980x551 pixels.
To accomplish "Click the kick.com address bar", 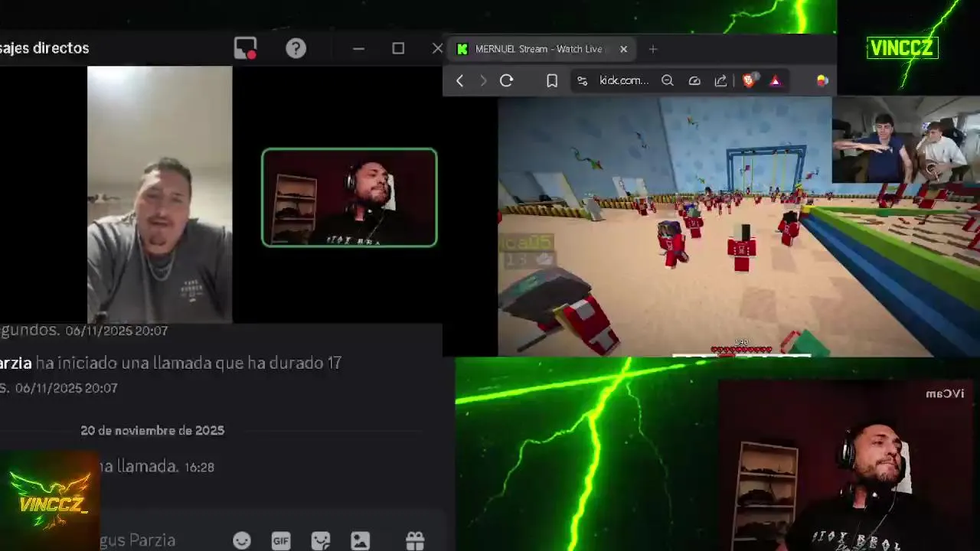I will 623,80.
